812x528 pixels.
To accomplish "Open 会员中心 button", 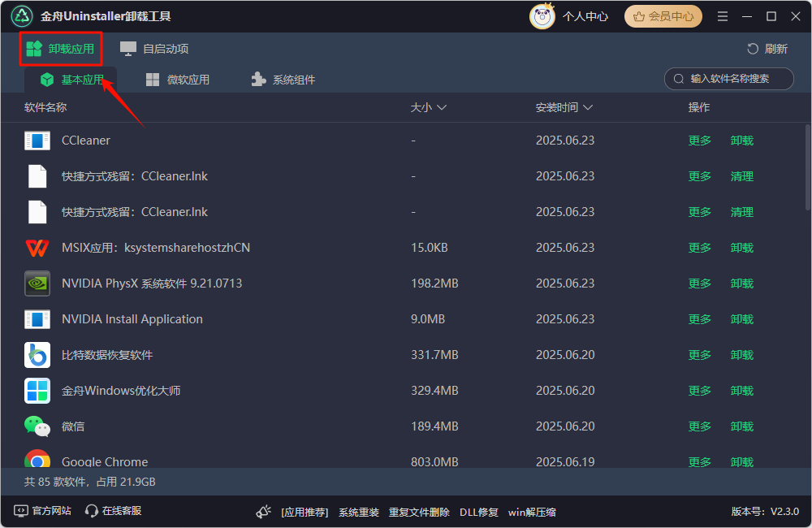I will click(x=663, y=16).
